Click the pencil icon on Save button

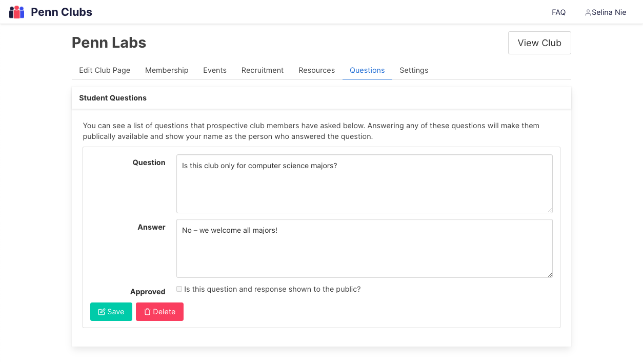[102, 312]
